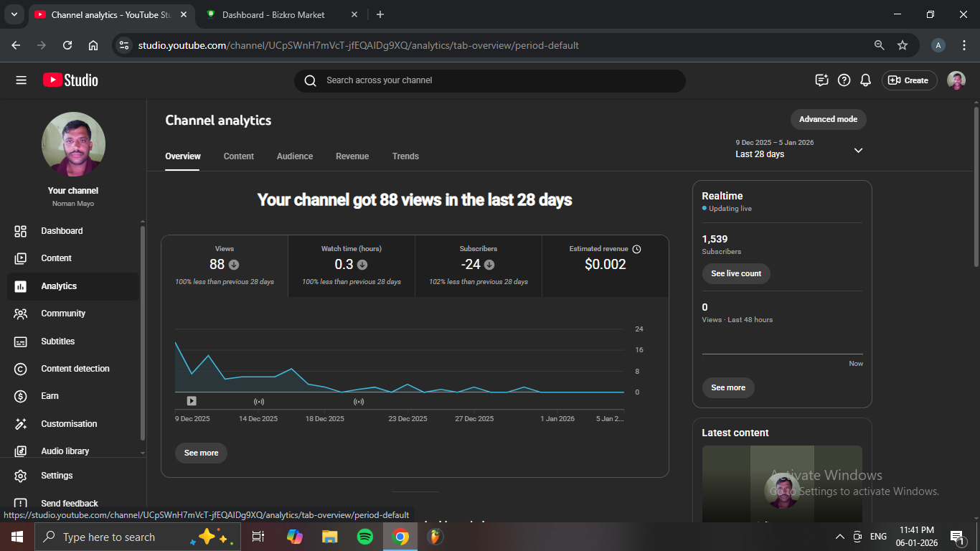Select the Earn dollar icon

(21, 396)
